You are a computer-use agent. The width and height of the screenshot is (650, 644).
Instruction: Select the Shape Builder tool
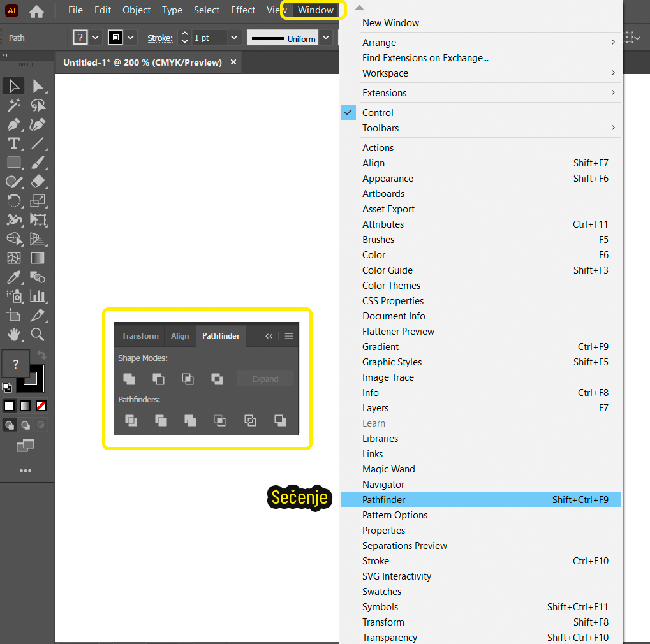coord(13,238)
